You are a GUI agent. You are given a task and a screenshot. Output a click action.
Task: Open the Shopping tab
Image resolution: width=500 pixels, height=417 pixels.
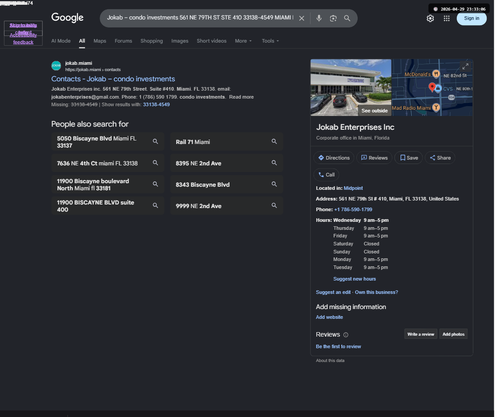click(152, 41)
